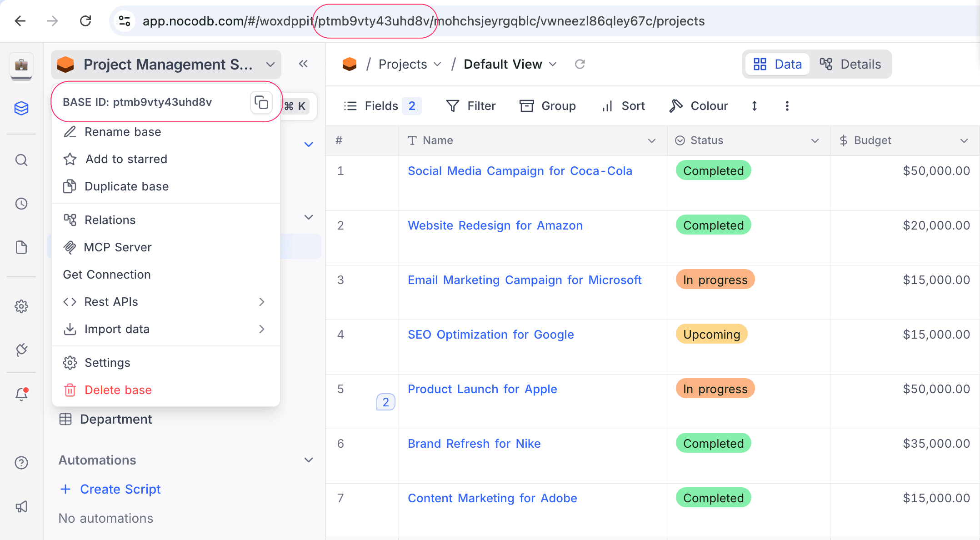Collapse the sidebar with double chevron
This screenshot has height=540, width=980.
(x=303, y=64)
